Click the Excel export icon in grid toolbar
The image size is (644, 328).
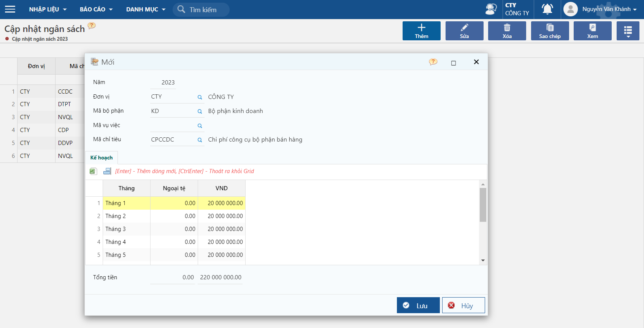(93, 171)
